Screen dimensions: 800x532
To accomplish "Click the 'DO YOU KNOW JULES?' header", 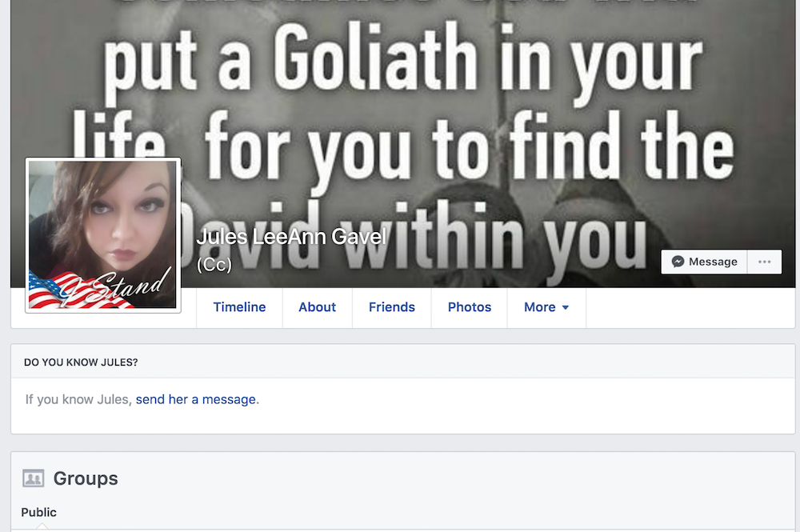I will coord(81,362).
